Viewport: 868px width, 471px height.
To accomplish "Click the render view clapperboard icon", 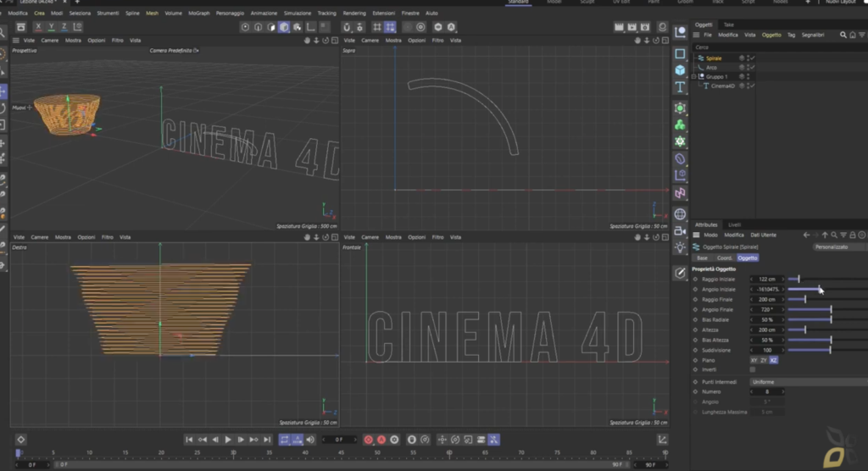I will [x=619, y=26].
